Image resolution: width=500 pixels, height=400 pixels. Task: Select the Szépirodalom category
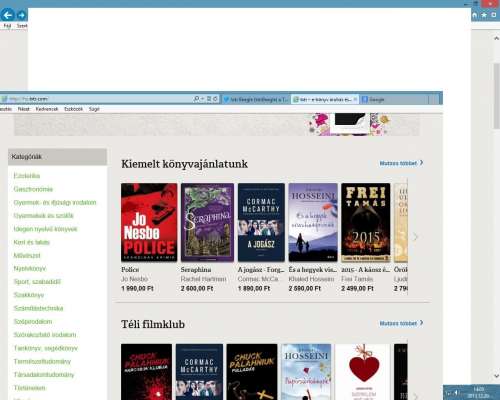pos(33,322)
